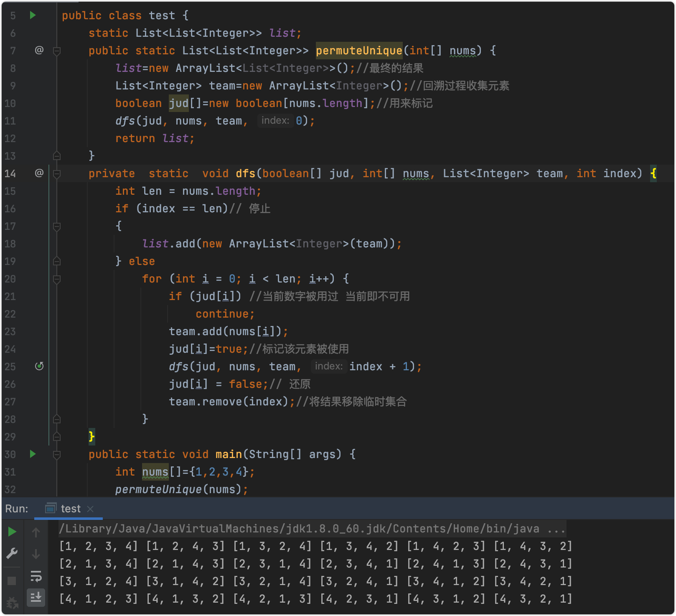The image size is (676, 616).
Task: Rerun test with the green Run button
Action: (x=12, y=532)
